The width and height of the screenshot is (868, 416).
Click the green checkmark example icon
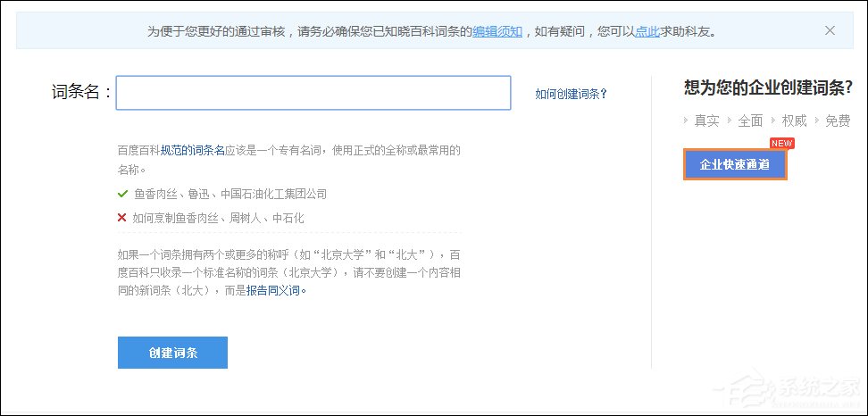(123, 195)
